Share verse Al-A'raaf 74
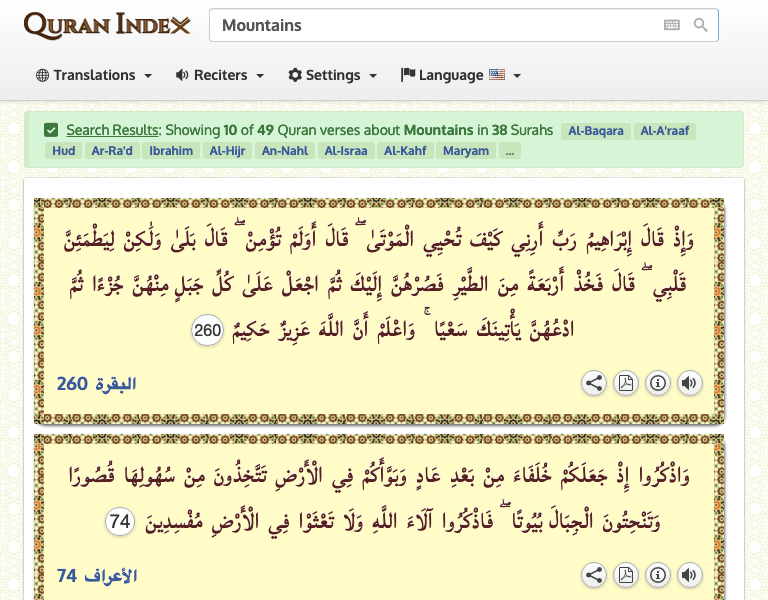 pyautogui.click(x=594, y=575)
